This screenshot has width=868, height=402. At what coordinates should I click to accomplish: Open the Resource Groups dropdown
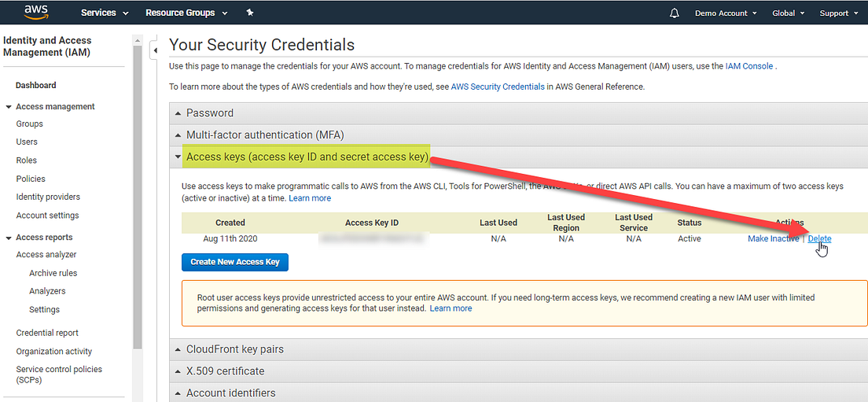pos(186,13)
